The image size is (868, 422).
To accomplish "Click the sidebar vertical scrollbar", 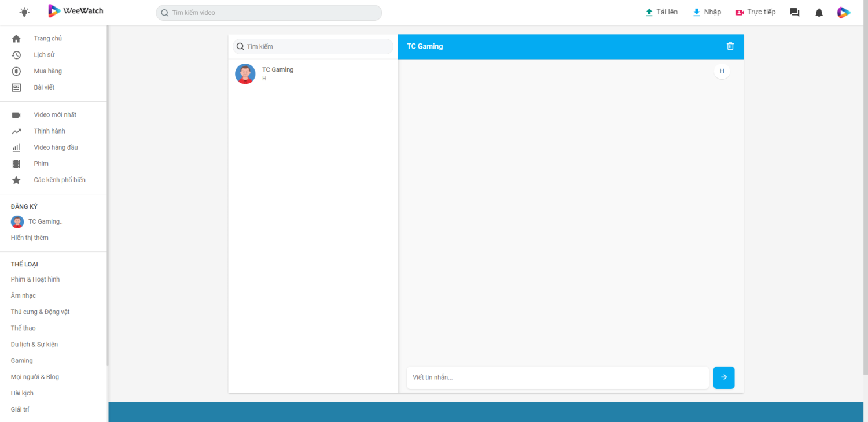I will pyautogui.click(x=108, y=197).
